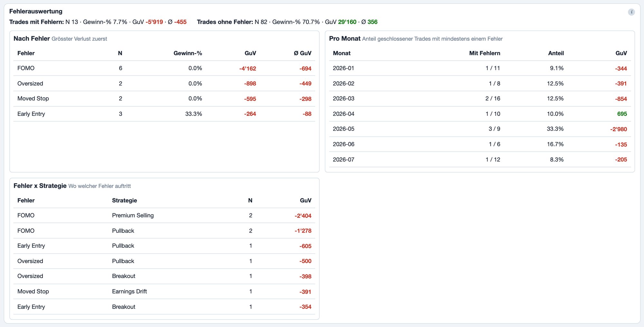The width and height of the screenshot is (644, 327).
Task: Click the -391 GuV for 2026-02
Action: click(621, 84)
